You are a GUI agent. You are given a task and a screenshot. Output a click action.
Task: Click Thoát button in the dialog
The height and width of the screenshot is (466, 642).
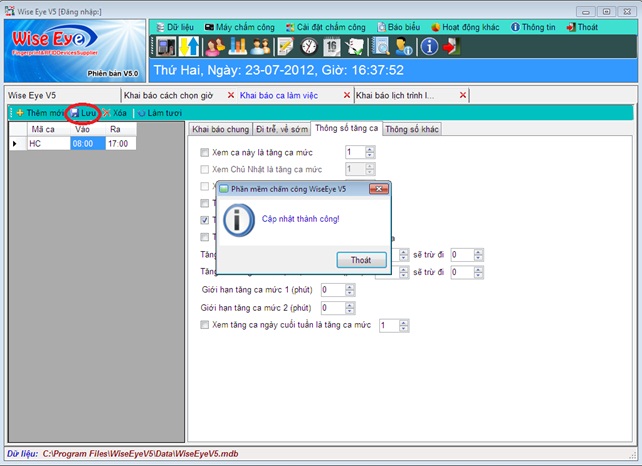point(361,260)
